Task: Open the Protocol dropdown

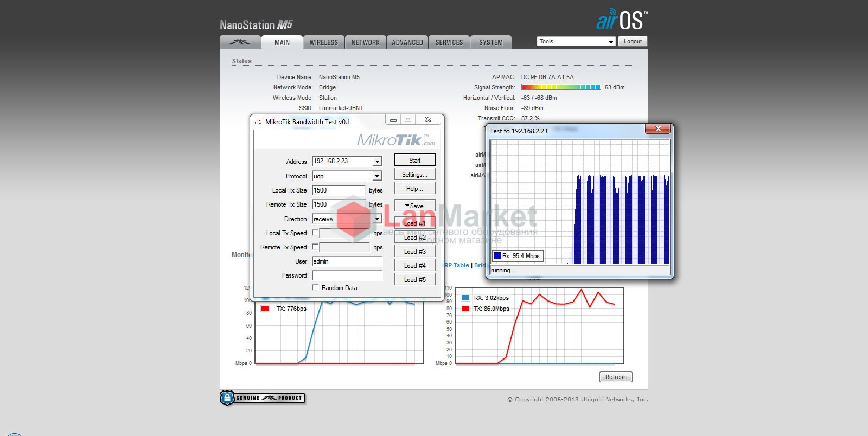Action: point(377,176)
